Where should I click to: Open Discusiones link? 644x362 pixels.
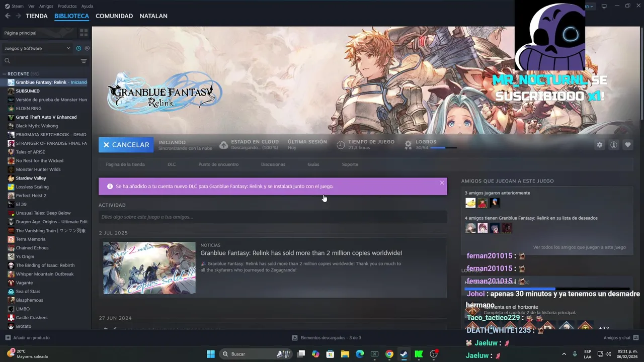tap(273, 164)
